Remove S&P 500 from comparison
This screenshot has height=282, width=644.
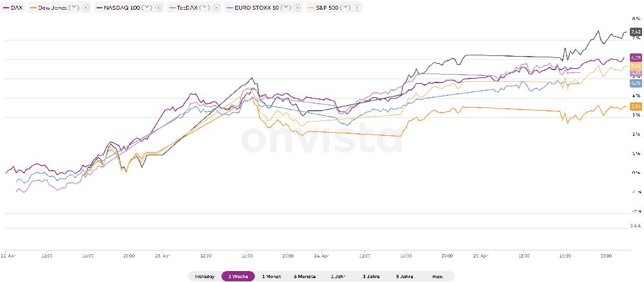tap(357, 8)
